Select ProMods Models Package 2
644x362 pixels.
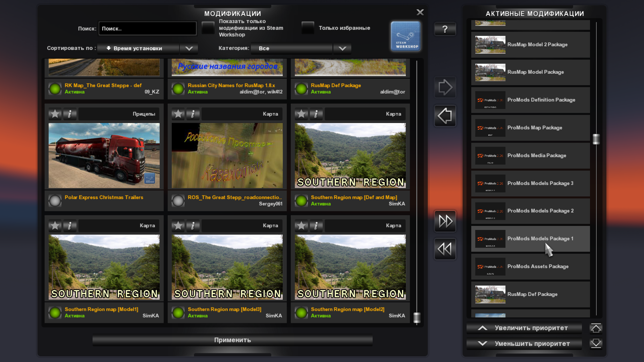[531, 211]
